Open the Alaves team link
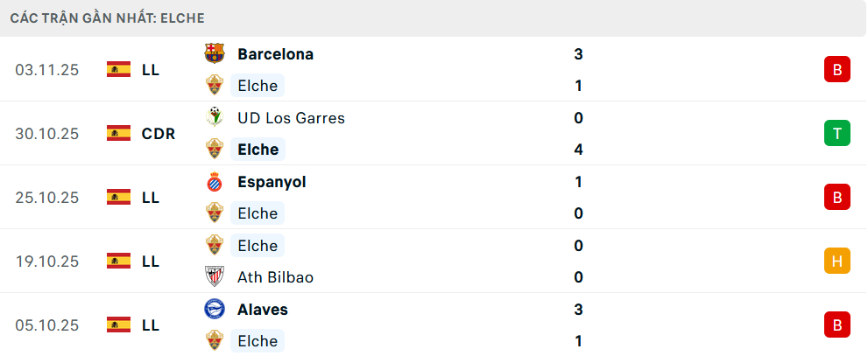Image resolution: width=868 pixels, height=356 pixels. (262, 310)
